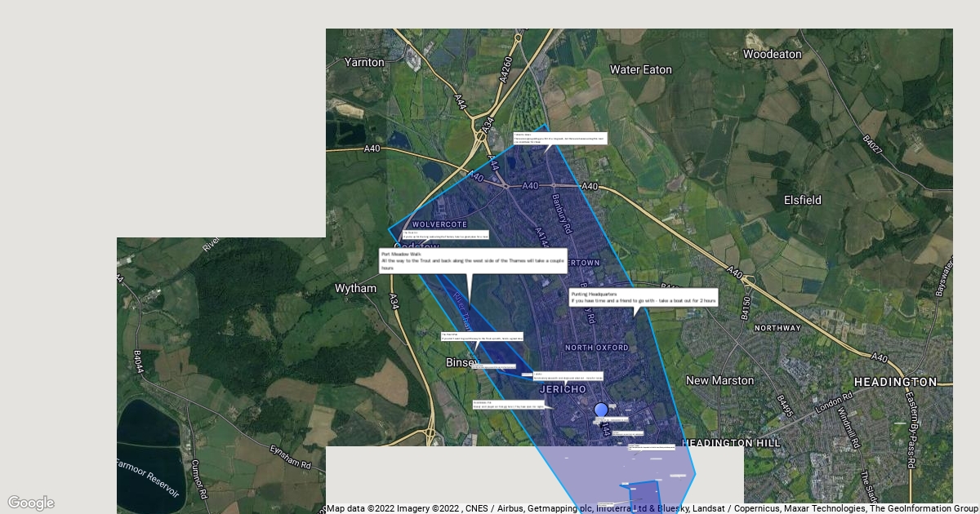Open the Punting Headquarters callout

pyautogui.click(x=643, y=297)
